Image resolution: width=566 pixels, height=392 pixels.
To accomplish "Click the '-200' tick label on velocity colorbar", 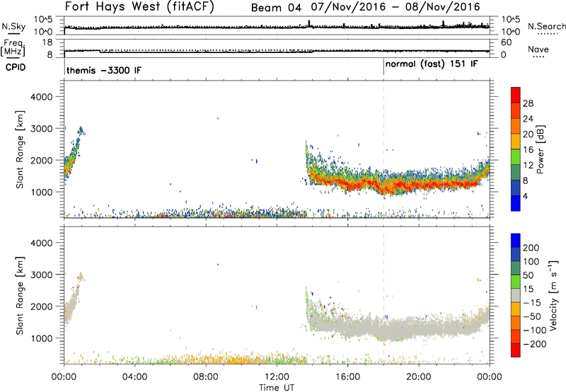I will [535, 344].
